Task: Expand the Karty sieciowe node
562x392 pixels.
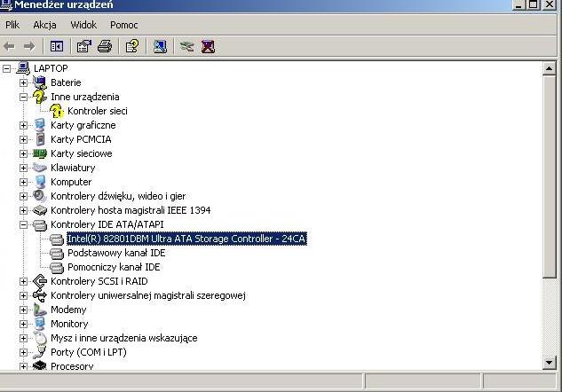Action: coord(23,154)
